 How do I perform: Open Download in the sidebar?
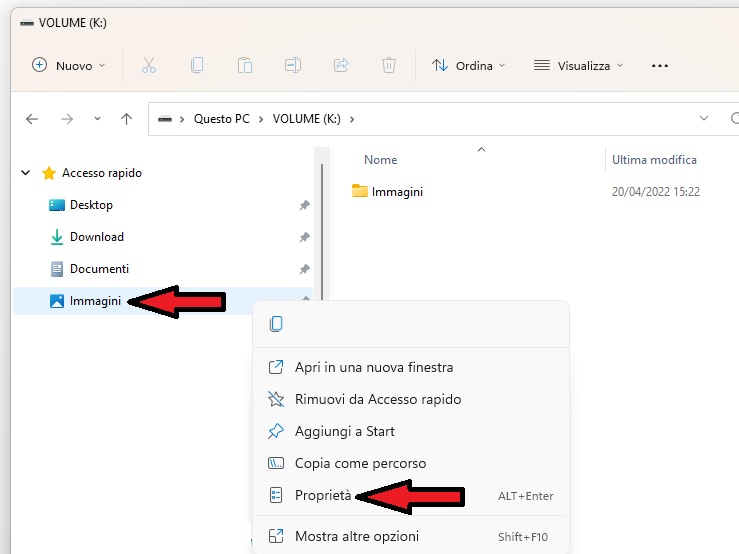click(x=97, y=237)
